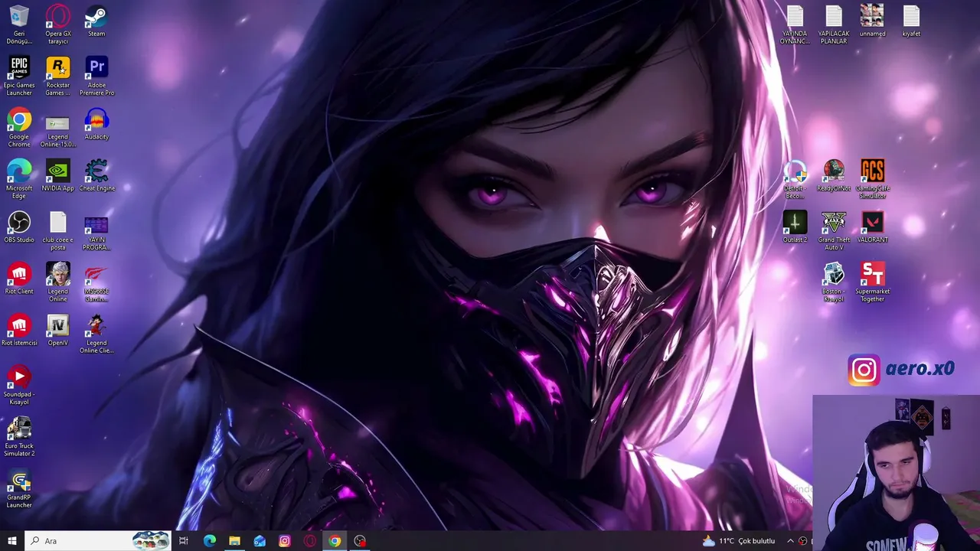
Task: Open the '11°C Çok bulutlu' weather widget
Action: [740, 541]
